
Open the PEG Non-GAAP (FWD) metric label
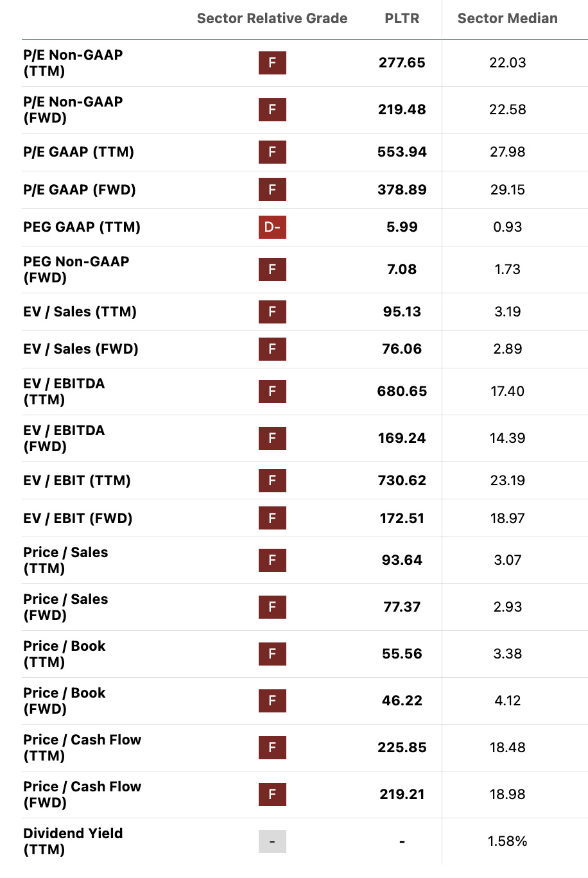pyautogui.click(x=76, y=270)
